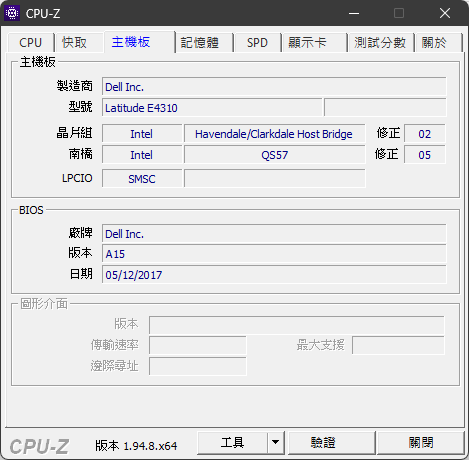
Task: Select the QS57 southbridge field
Action: [275, 155]
